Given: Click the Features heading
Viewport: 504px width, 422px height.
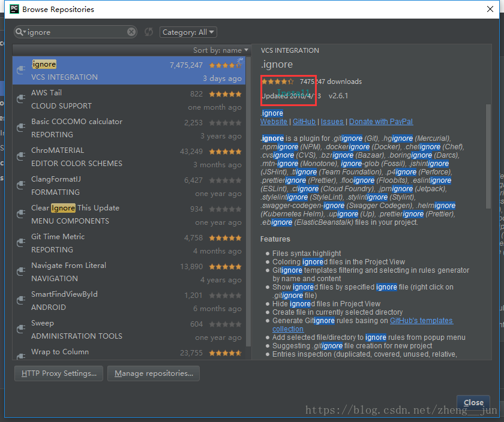Looking at the screenshot, I should pyautogui.click(x=275, y=239).
